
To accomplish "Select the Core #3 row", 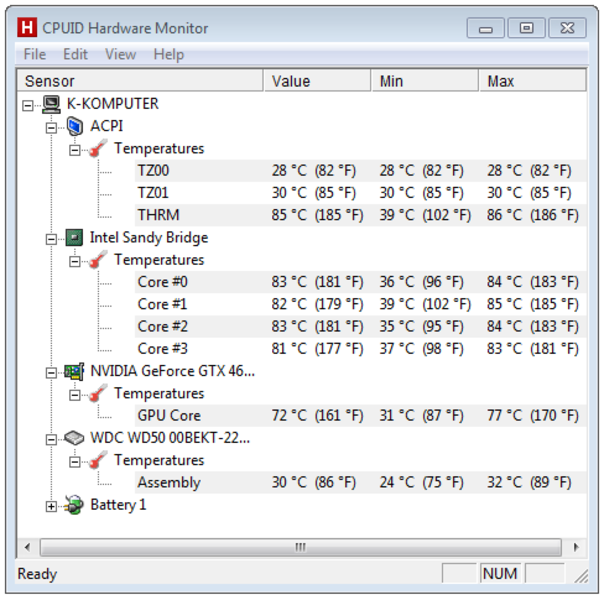I will [x=360, y=349].
